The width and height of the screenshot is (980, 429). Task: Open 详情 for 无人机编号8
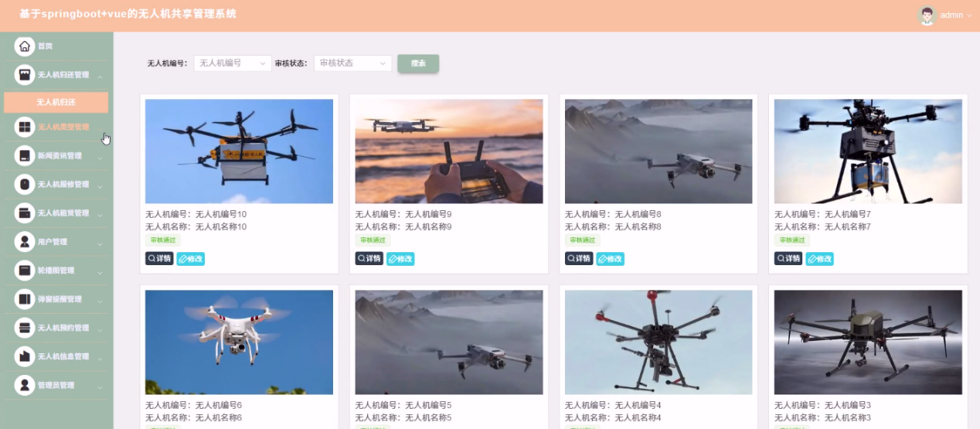tap(579, 259)
